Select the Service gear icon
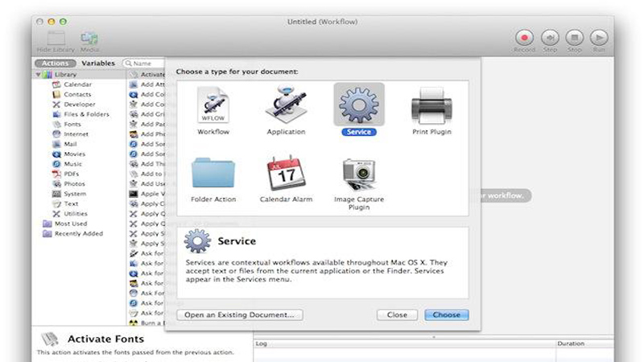This screenshot has height=362, width=644. pos(358,105)
